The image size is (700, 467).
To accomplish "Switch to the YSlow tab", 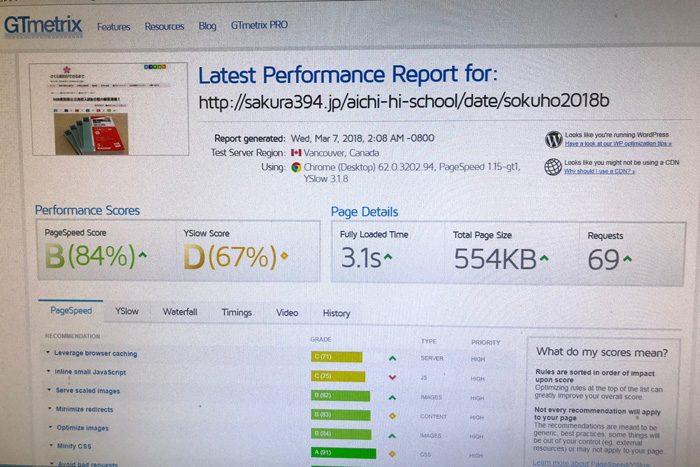I will 127,312.
